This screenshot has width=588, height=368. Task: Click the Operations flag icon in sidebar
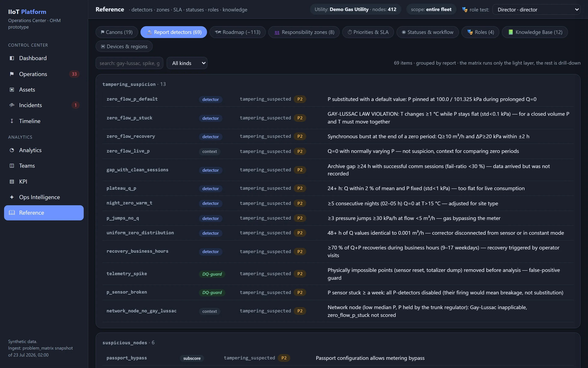coord(12,74)
